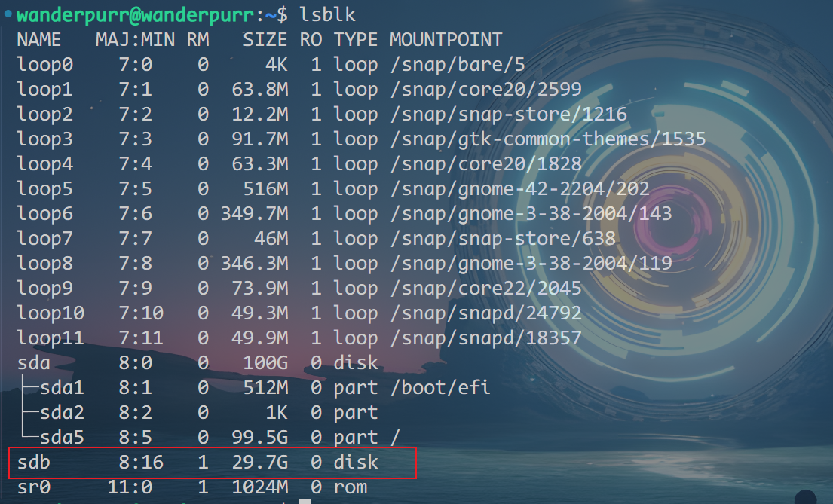This screenshot has height=504, width=833.
Task: Click the sda disk name
Action: 34,363
